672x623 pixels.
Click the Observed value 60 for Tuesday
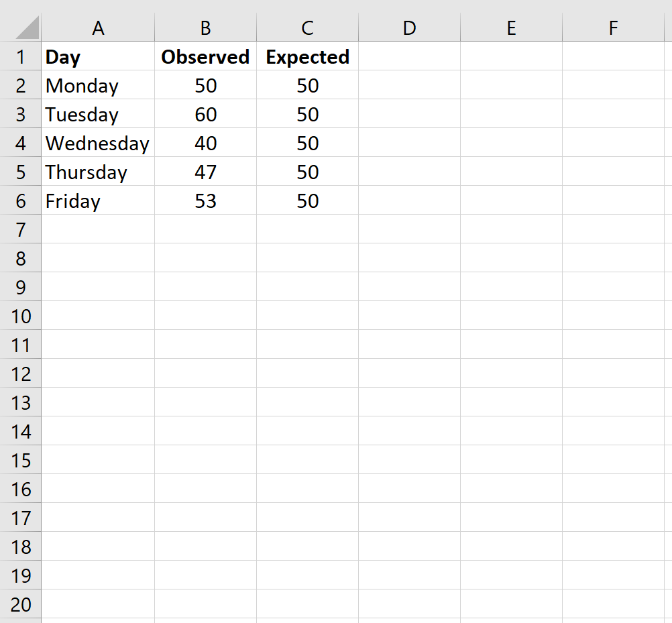click(205, 114)
